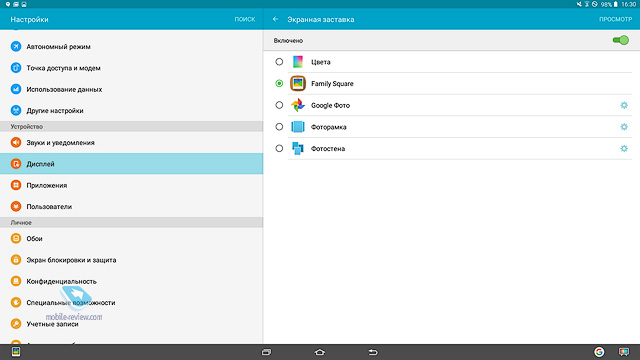Tap the Учетные записи key icon
The width and height of the screenshot is (640, 360).
pos(16,324)
